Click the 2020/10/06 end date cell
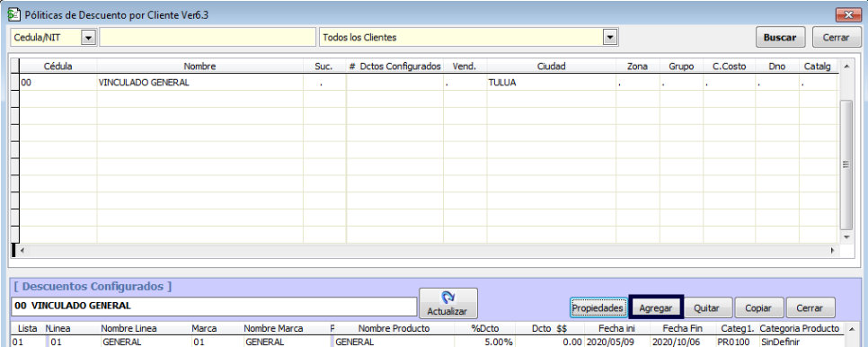Viewport: 868px width, 347px height. (682, 342)
